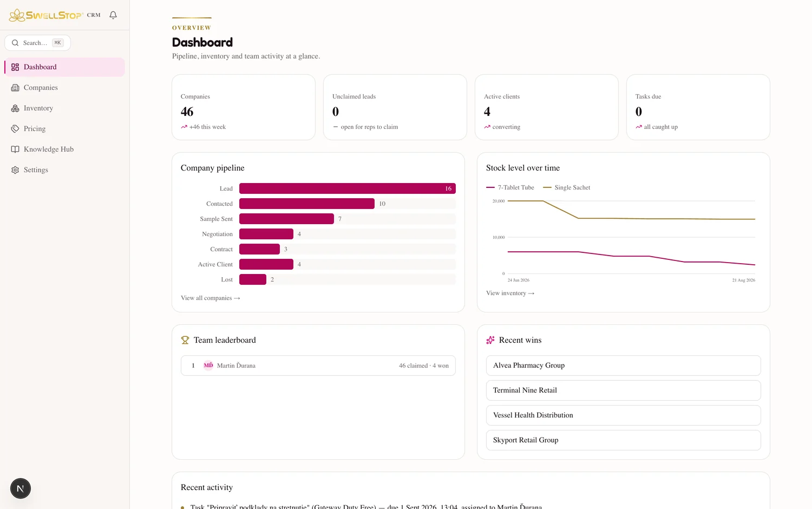This screenshot has width=812, height=509.
Task: Click the Company pipeline heading
Action: click(213, 168)
